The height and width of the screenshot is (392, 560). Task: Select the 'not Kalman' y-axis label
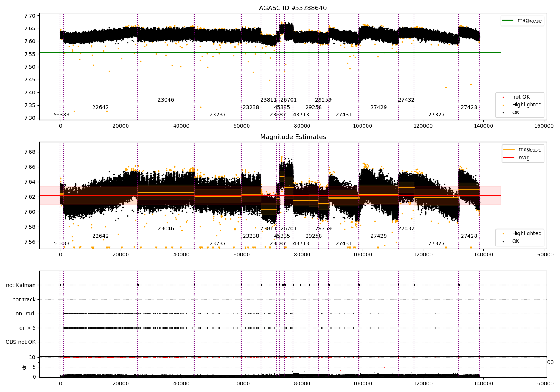point(21,285)
